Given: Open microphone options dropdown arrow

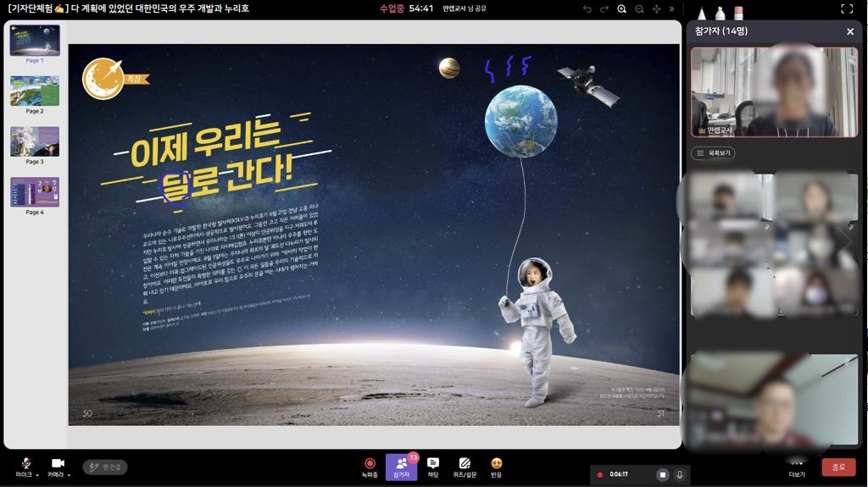Looking at the screenshot, I should 37,475.
